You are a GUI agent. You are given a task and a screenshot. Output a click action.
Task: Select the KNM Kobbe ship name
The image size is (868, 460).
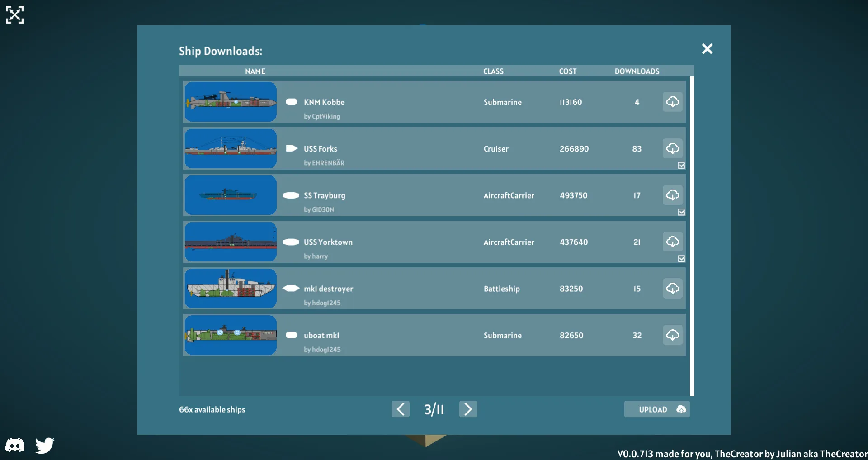[324, 102]
